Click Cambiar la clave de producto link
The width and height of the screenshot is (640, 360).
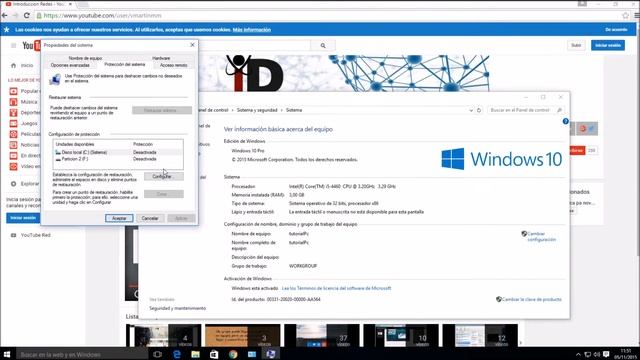point(531,299)
